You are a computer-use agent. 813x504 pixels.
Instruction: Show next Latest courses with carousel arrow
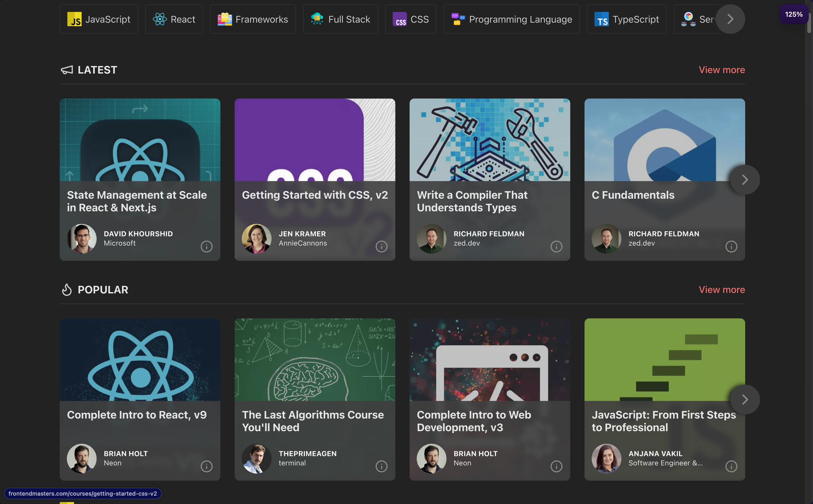(745, 180)
